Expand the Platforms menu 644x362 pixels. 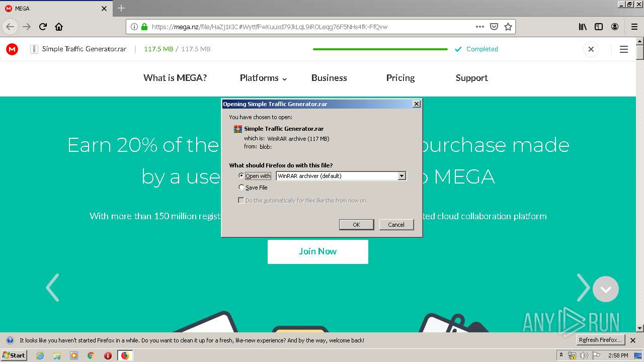pos(263,78)
